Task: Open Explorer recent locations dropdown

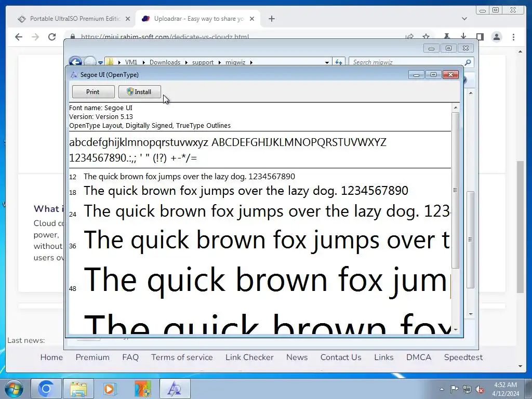Action: [100, 62]
